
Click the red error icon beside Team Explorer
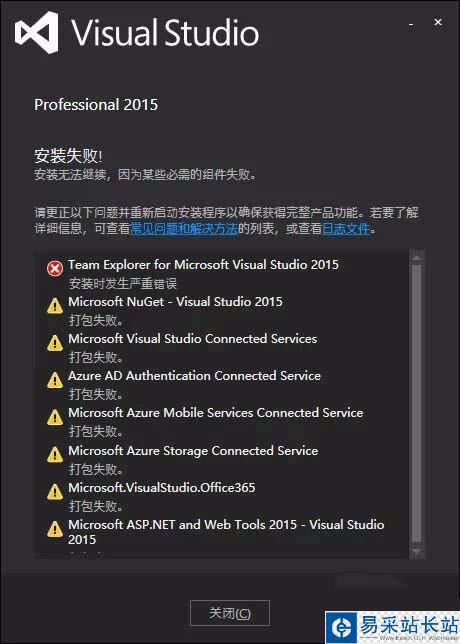pyautogui.click(x=55, y=269)
